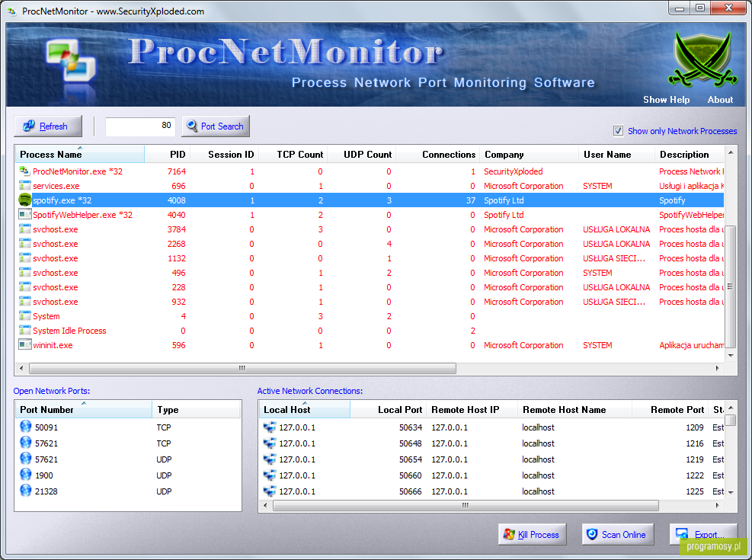Kill the selected process
Screen dimensions: 752x560
532,534
